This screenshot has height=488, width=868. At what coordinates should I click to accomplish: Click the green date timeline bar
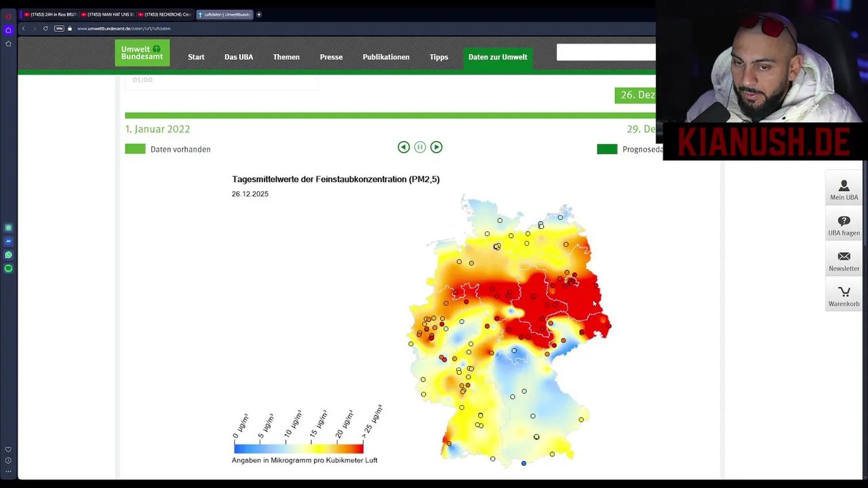coord(390,115)
